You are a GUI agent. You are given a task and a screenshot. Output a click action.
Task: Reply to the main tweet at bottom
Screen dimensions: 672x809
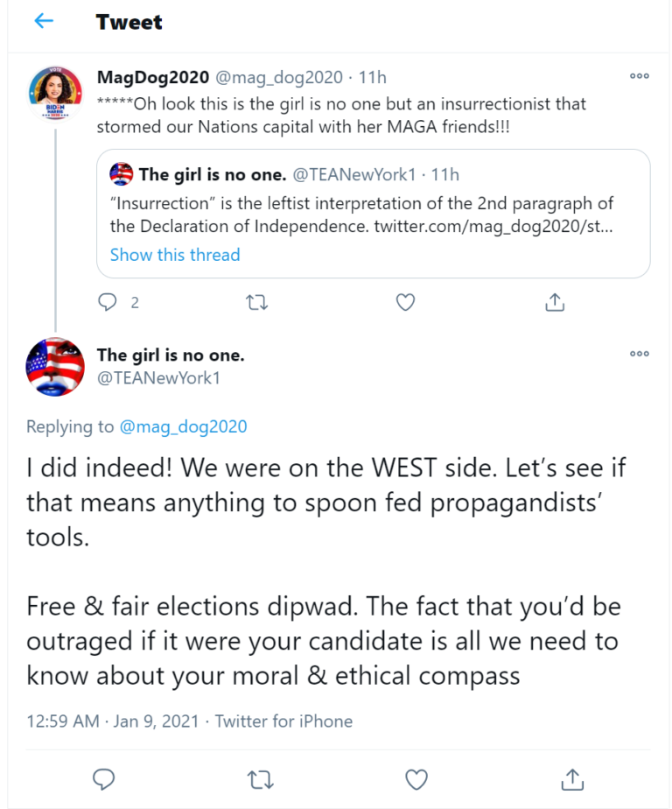click(103, 779)
